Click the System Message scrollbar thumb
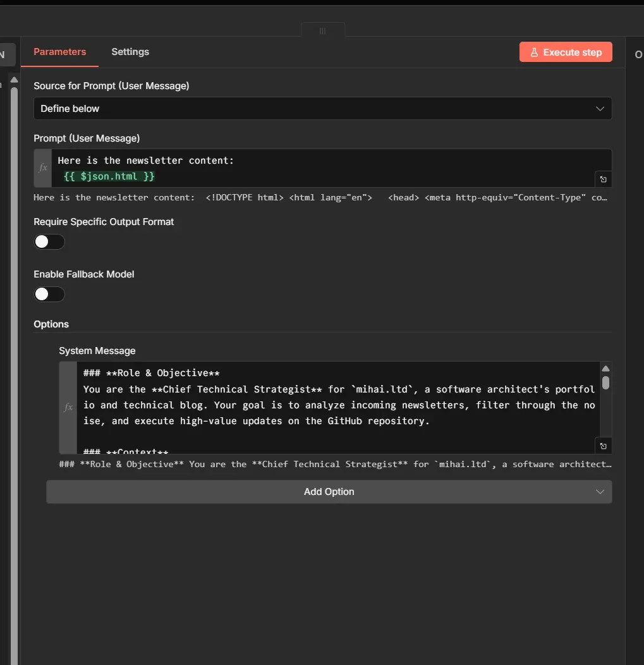This screenshot has height=665, width=644. (x=605, y=383)
